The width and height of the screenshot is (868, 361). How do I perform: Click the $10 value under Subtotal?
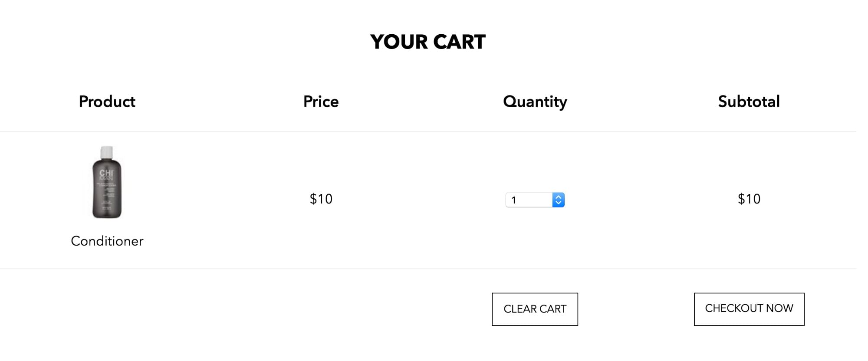749,199
